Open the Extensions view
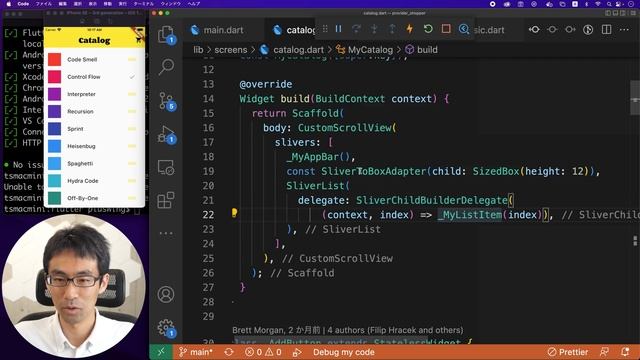The width and height of the screenshot is (640, 360). pos(166,200)
